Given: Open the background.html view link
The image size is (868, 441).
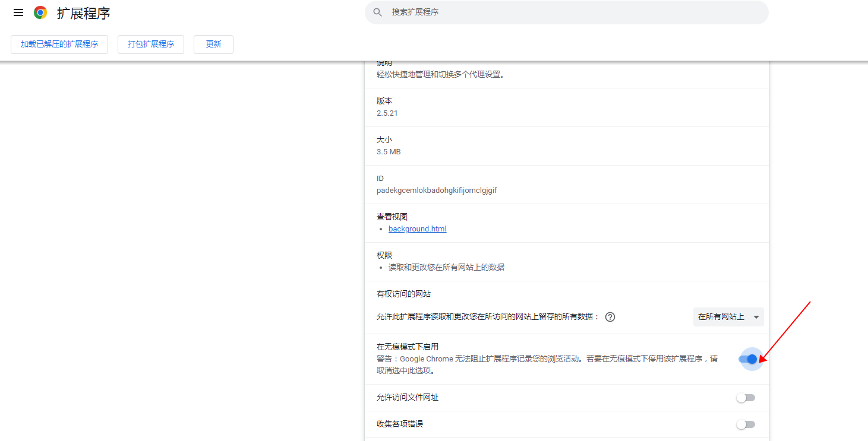Looking at the screenshot, I should (418, 229).
